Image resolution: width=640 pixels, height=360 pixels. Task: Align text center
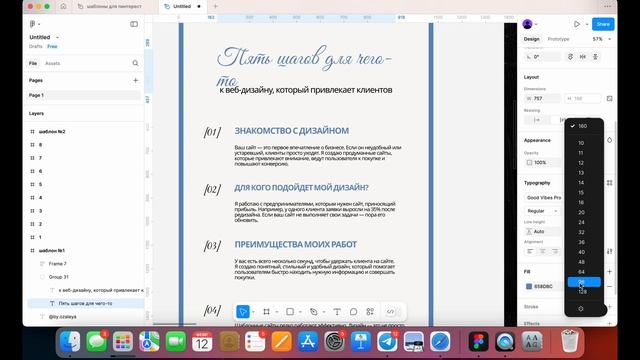(542, 251)
